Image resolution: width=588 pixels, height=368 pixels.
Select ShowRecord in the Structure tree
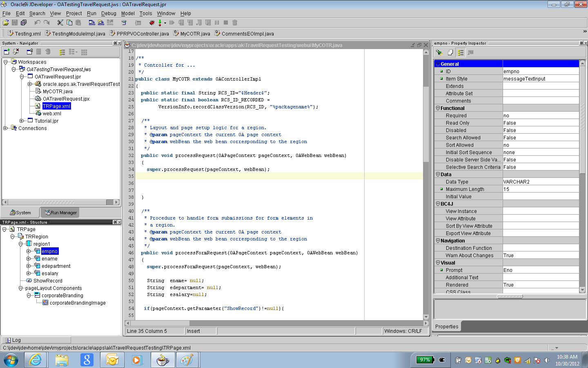45,281
